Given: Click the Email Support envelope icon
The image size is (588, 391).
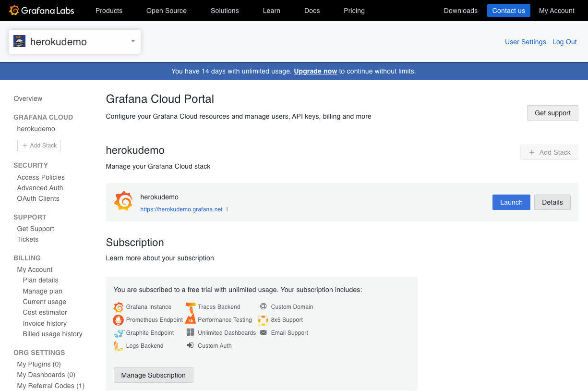Looking at the screenshot, I should point(263,332).
